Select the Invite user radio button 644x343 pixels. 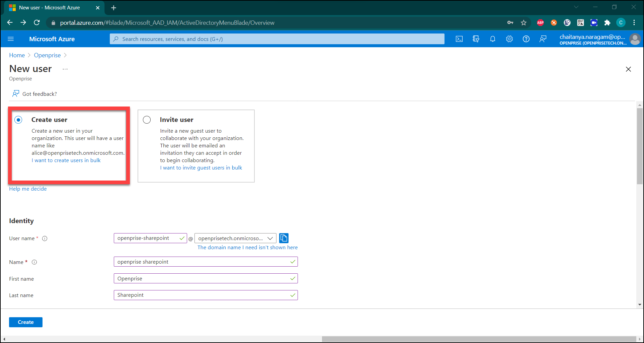click(x=147, y=120)
